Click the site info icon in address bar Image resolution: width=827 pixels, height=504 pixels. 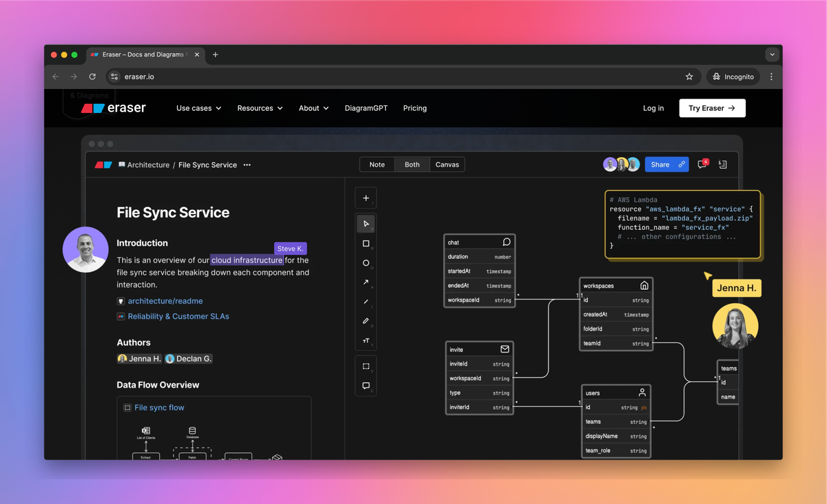coord(114,76)
